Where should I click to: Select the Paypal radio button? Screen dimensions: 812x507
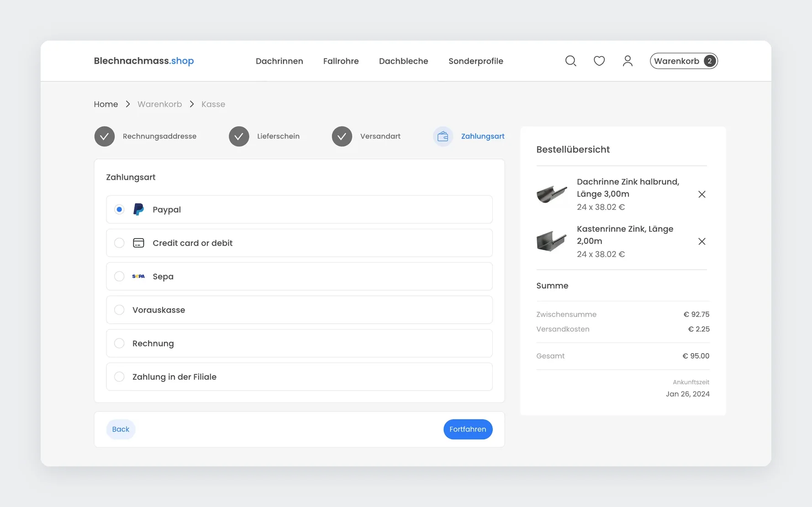coord(119,209)
